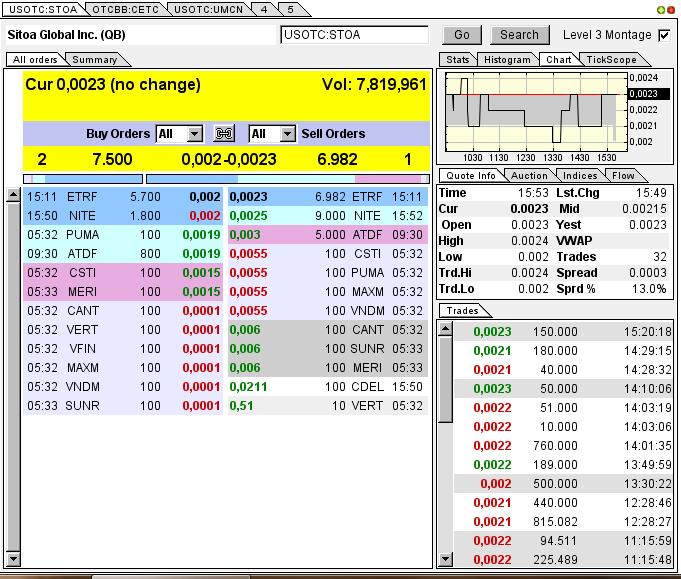Select the TickScope tab
Viewport: 681px width, 579px height.
[x=611, y=60]
